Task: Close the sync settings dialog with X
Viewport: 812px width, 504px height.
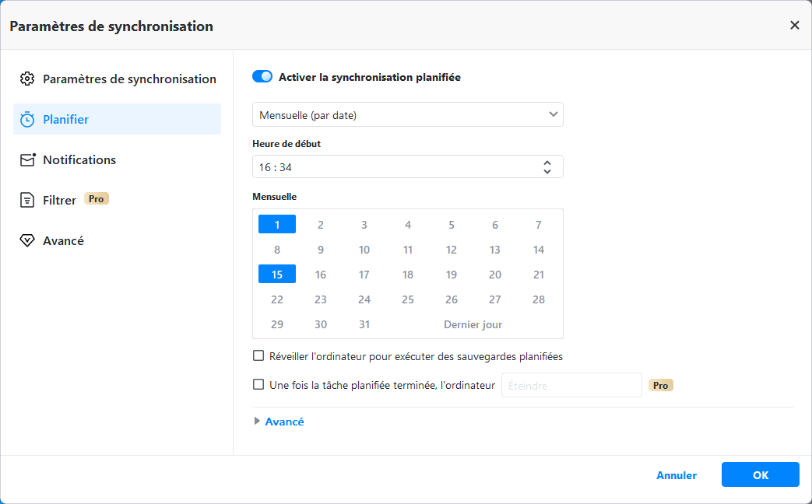Action: pyautogui.click(x=794, y=25)
